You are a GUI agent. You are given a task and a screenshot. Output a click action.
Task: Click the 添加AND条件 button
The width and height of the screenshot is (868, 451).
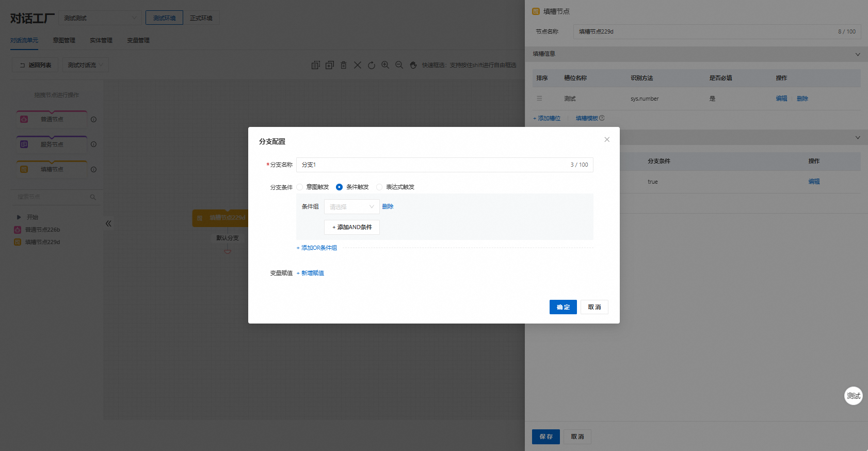(351, 228)
